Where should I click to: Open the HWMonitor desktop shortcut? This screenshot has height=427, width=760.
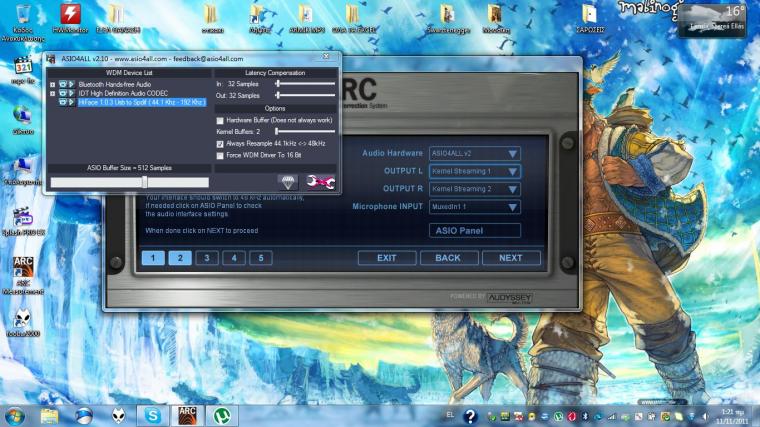(x=70, y=16)
